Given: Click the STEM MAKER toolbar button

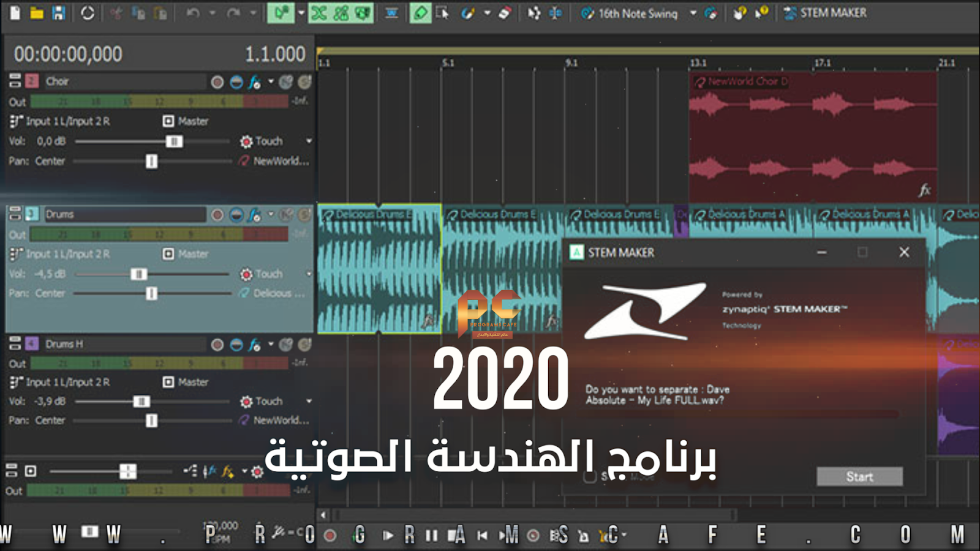Looking at the screenshot, I should (x=826, y=13).
